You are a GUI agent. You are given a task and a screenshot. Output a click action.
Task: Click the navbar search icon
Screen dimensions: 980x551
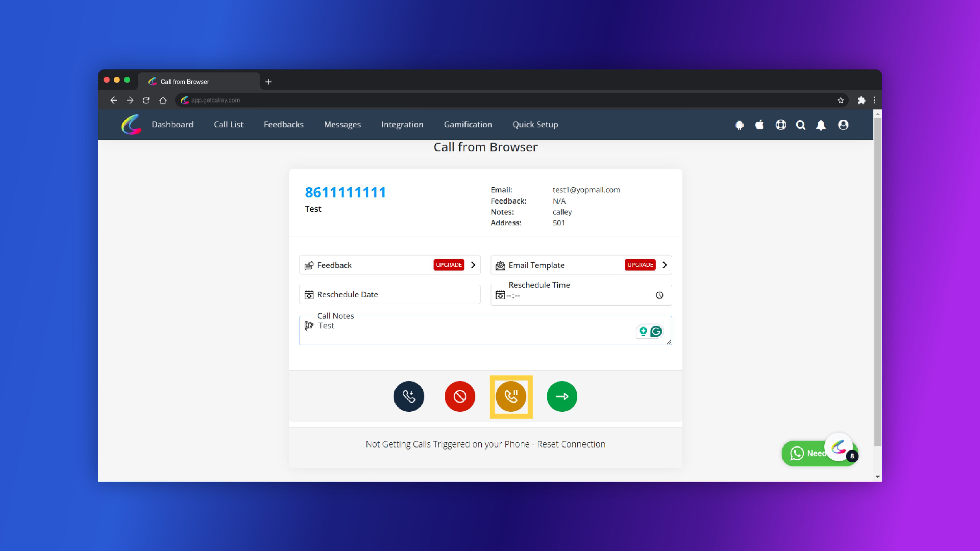(801, 125)
